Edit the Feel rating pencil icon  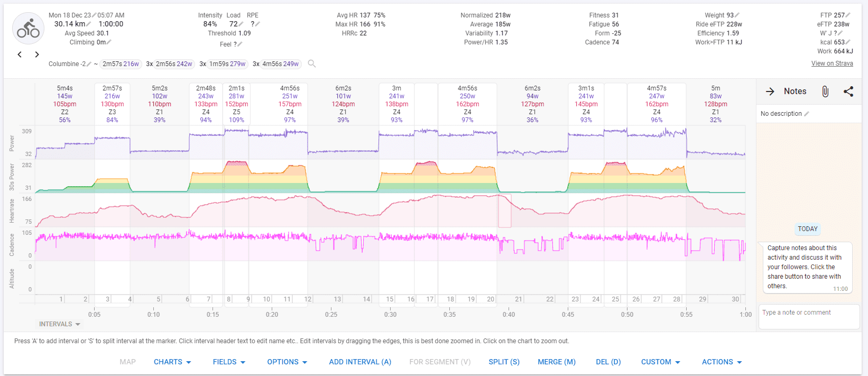[x=239, y=44]
